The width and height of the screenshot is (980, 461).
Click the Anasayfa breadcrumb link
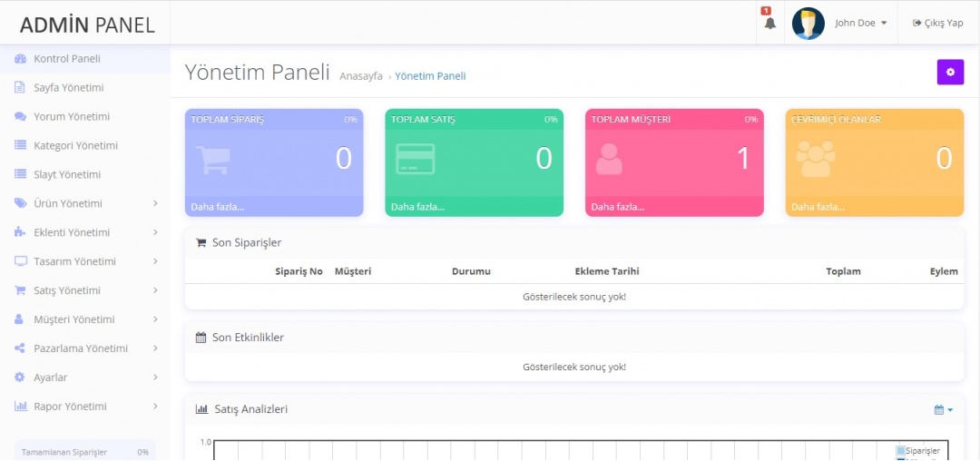pyautogui.click(x=360, y=76)
